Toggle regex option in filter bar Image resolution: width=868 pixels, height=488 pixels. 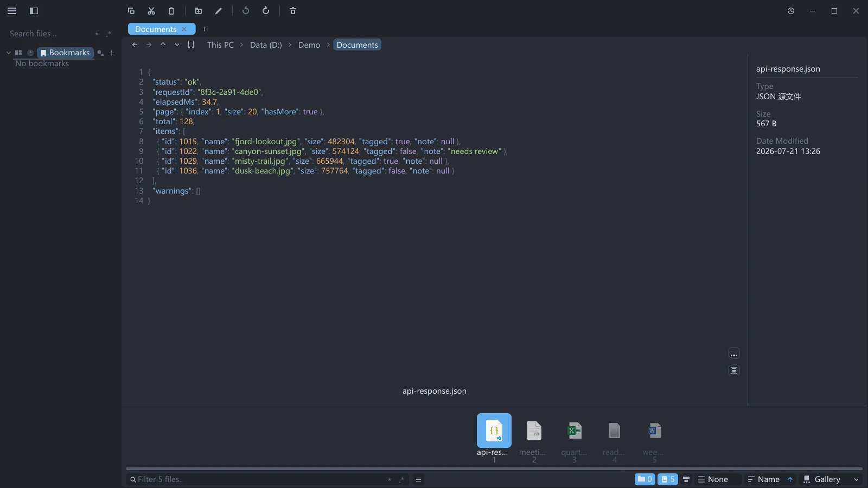point(402,479)
